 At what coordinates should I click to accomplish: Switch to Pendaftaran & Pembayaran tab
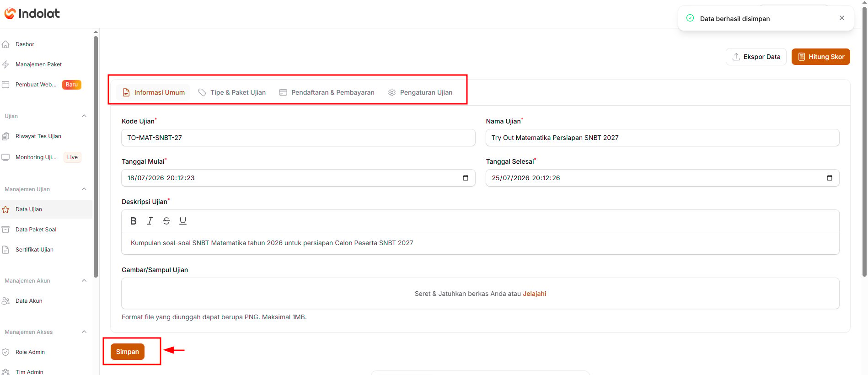(327, 92)
